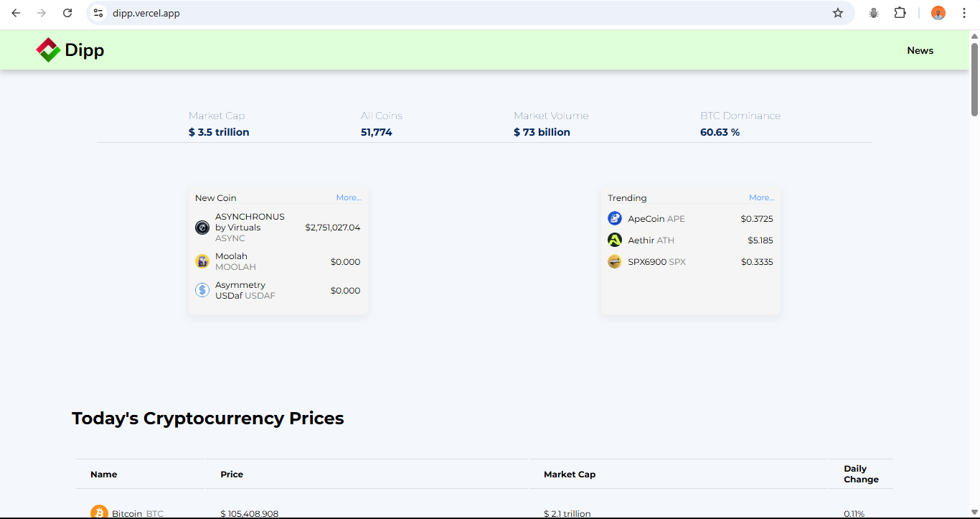Click the SPX6900 coin icon
This screenshot has width=980, height=519.
615,261
